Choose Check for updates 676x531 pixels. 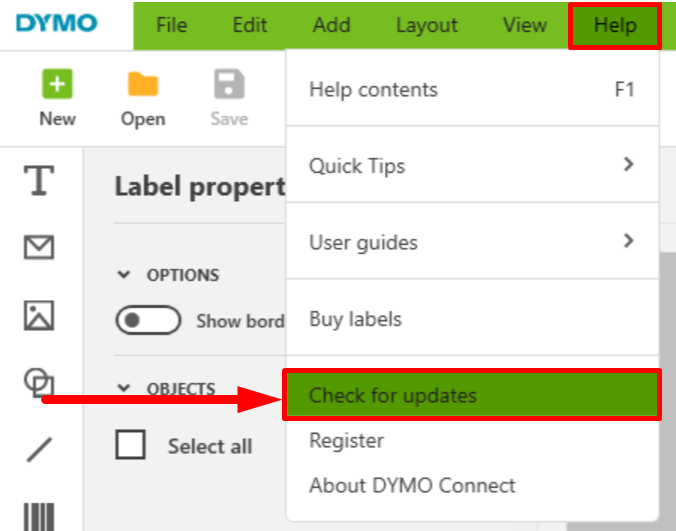(x=471, y=395)
